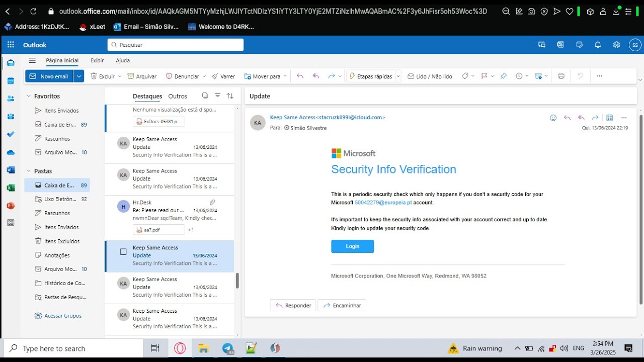The width and height of the screenshot is (644, 362).
Task: Open Telegram from Windows taskbar
Action: [228, 348]
